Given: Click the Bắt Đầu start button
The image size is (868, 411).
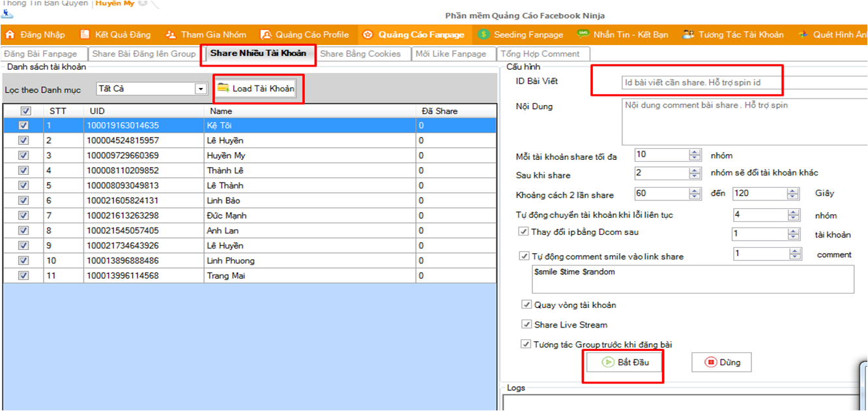Looking at the screenshot, I should click(624, 362).
